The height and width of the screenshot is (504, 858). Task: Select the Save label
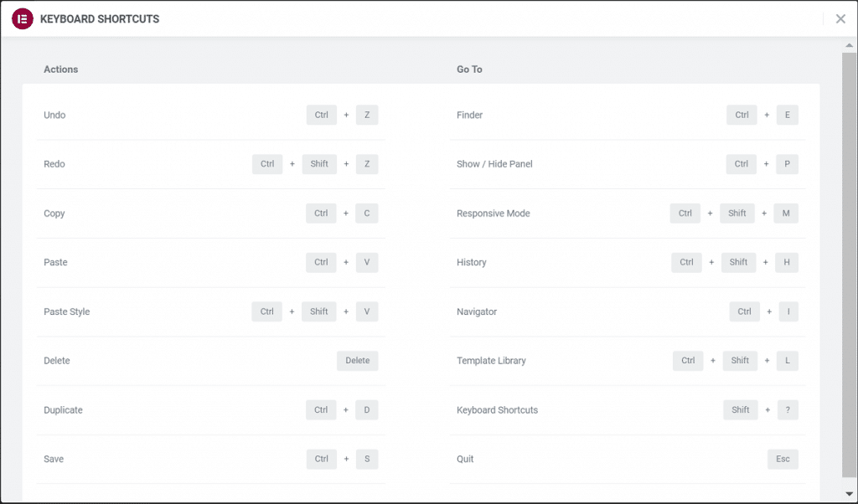click(x=54, y=459)
